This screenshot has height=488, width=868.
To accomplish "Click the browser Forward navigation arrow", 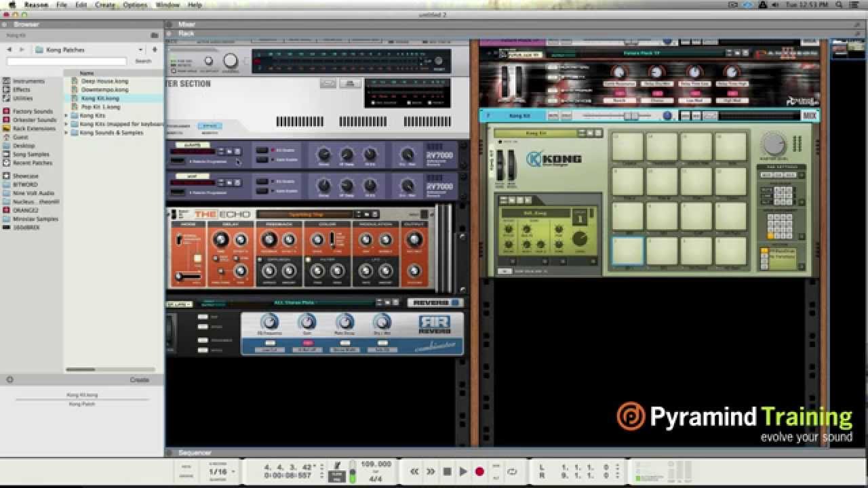I will pyautogui.click(x=22, y=49).
